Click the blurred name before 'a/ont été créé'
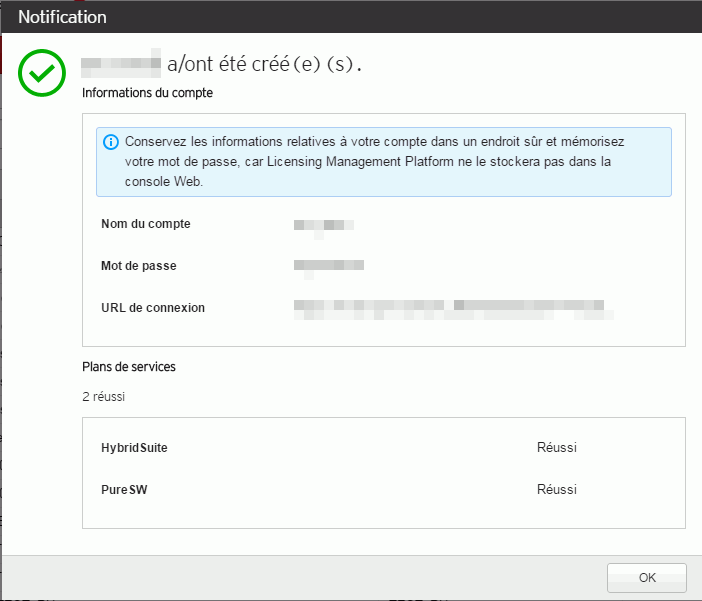 (121, 65)
